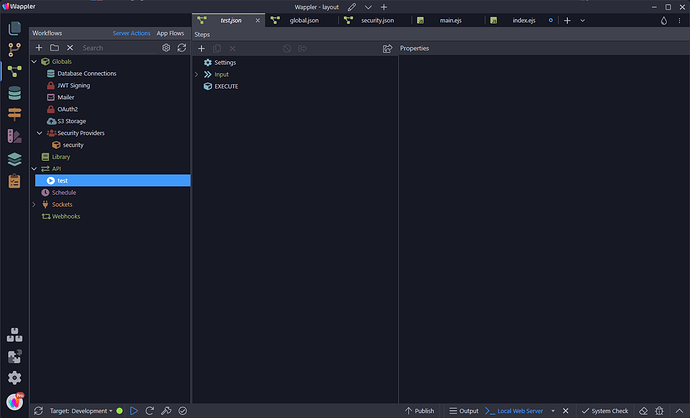
Task: Expand the bottom panel with the up chevron
Action: (679, 411)
